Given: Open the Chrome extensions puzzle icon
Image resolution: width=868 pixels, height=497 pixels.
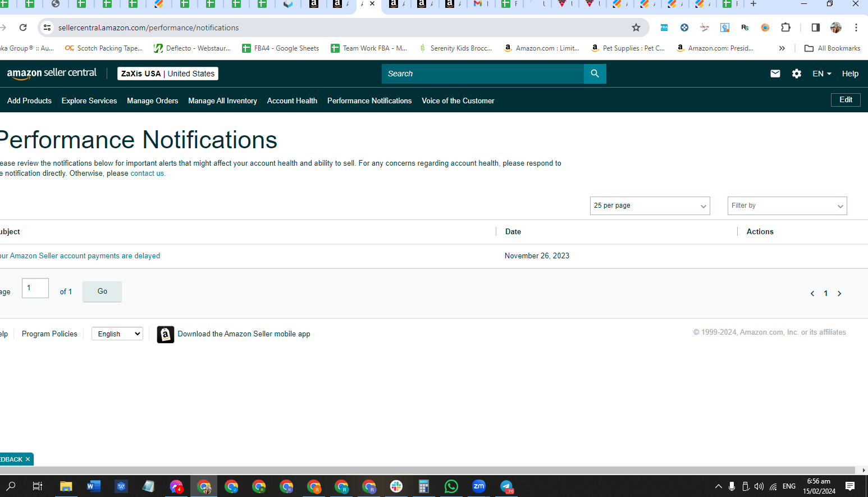Looking at the screenshot, I should tap(786, 28).
